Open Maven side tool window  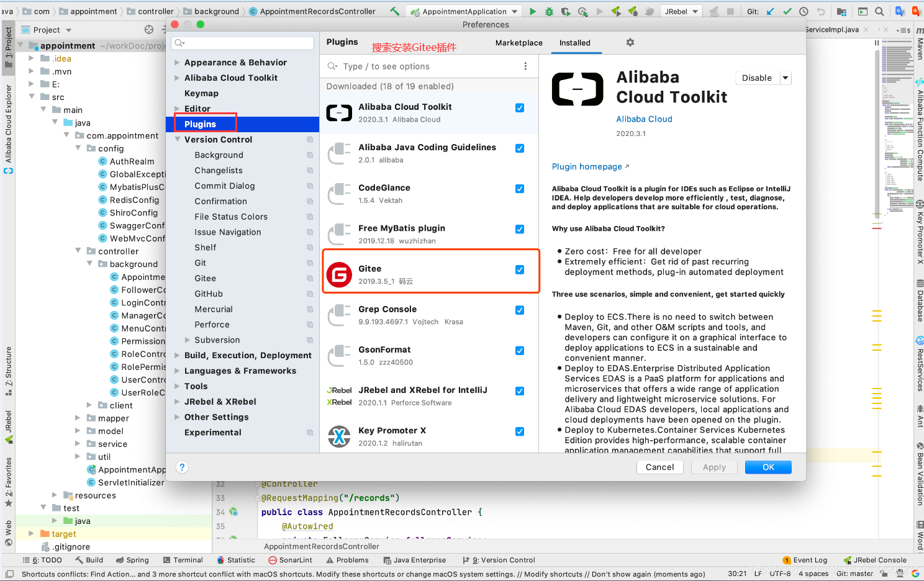point(920,43)
